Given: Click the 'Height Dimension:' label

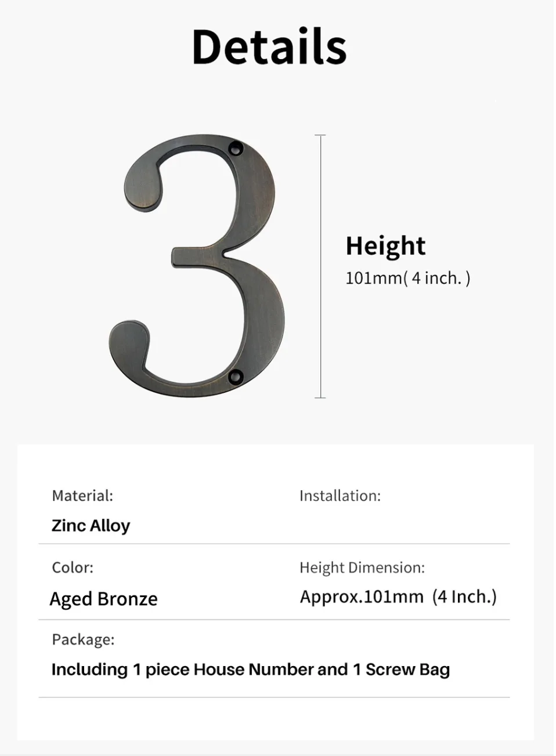Looking at the screenshot, I should point(362,567).
